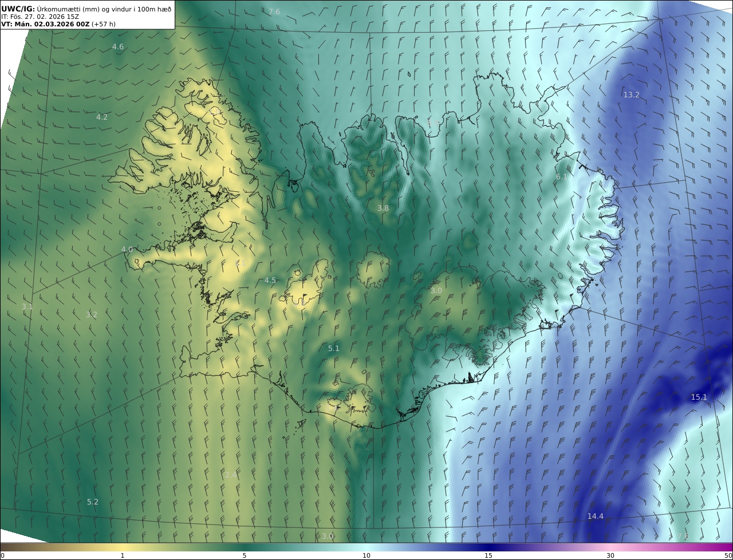The image size is (733, 560).
Task: Click the precipitation color scale bar
Action: tap(366, 547)
